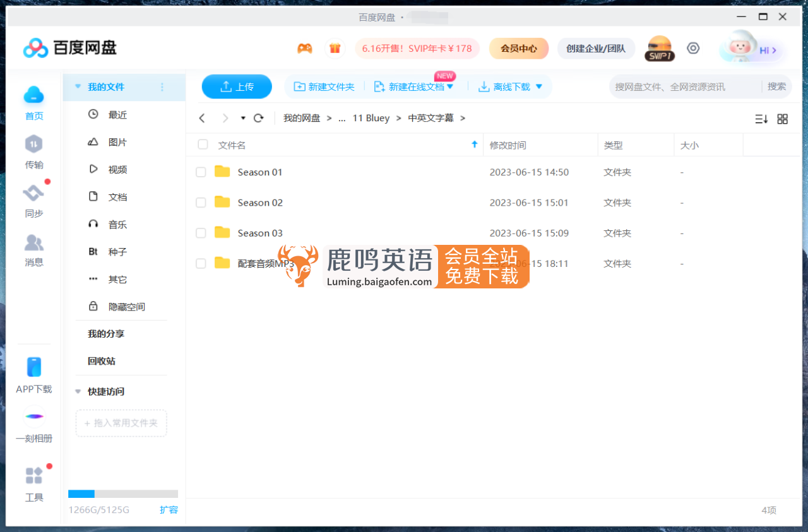Tick the checkbox for Season 01
Screen dimensions: 808x532
point(201,172)
